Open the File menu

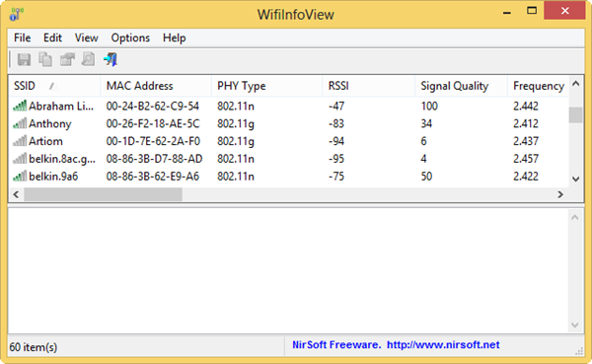23,37
